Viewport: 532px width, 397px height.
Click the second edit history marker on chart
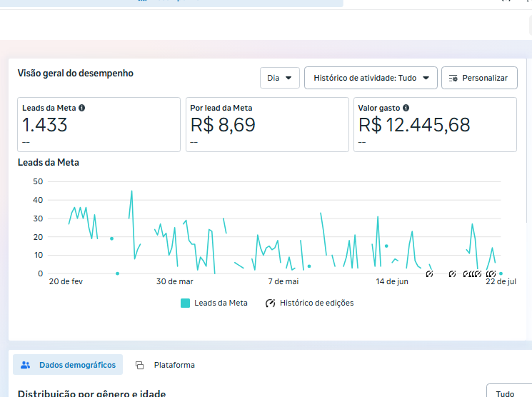(x=452, y=273)
